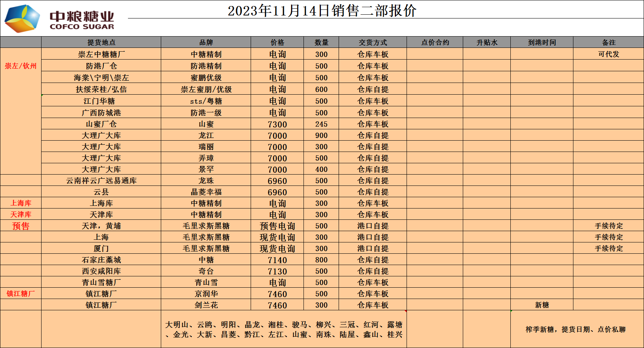This screenshot has height=348, width=644.
Task: Select the 备注 column header
Action: 609,43
